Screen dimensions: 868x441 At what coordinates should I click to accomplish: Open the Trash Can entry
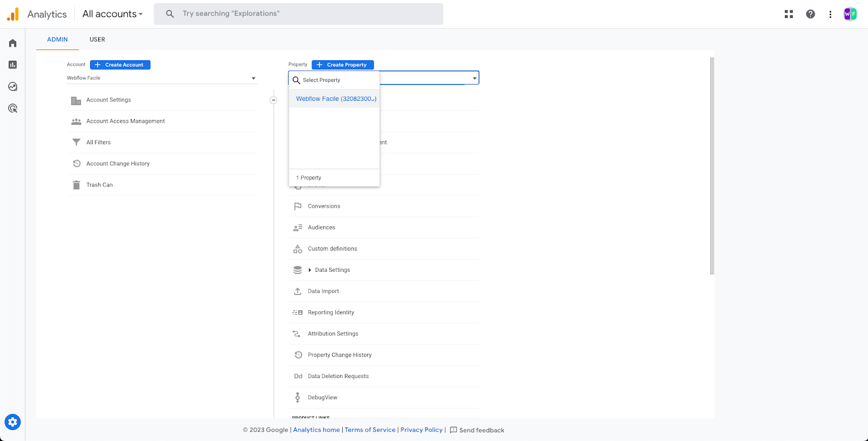pyautogui.click(x=99, y=185)
